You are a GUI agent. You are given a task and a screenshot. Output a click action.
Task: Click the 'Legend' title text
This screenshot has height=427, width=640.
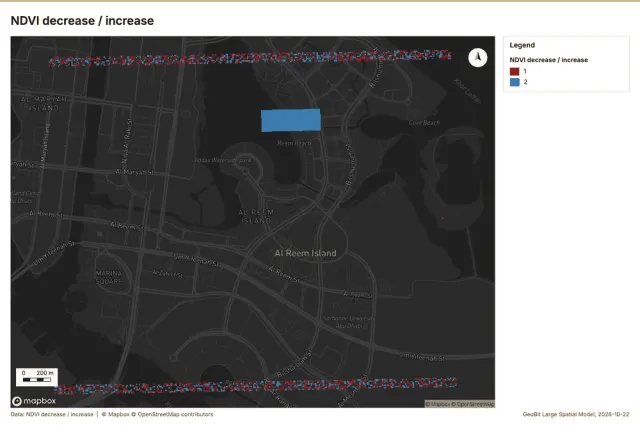coord(522,45)
